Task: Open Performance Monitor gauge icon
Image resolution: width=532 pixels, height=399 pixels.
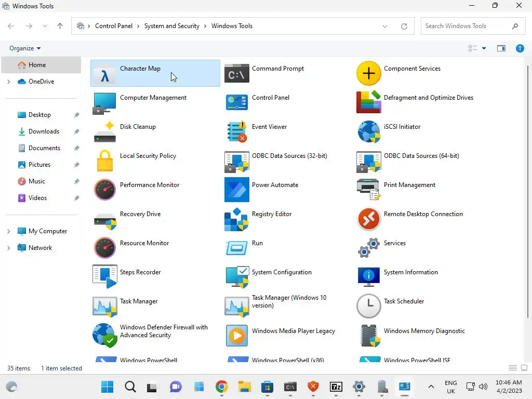Action: 105,190
